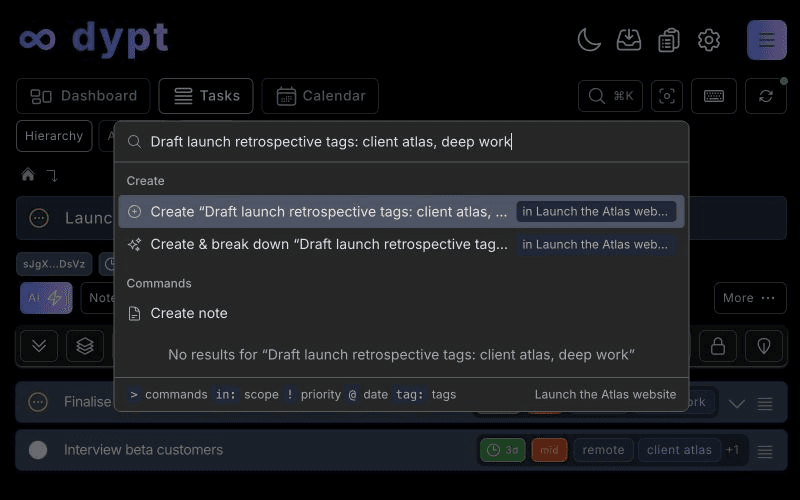The height and width of the screenshot is (500, 800).
Task: Click the "in: scope" hint
Action: [245, 394]
